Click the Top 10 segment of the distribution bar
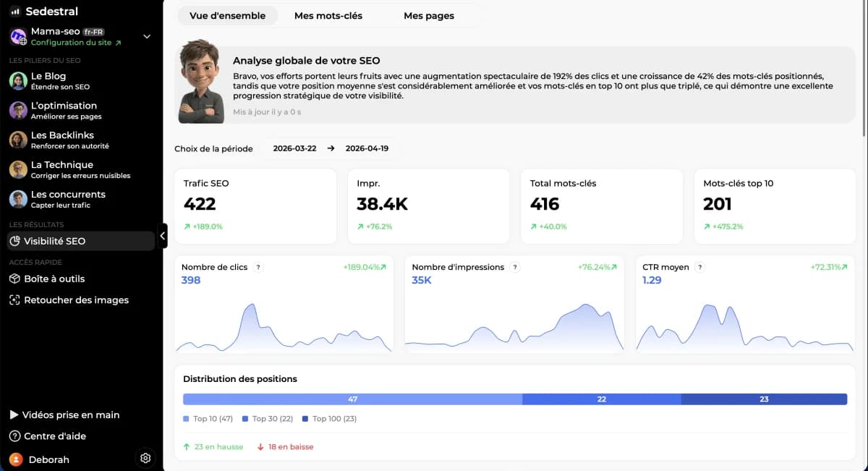The height and width of the screenshot is (471, 868). point(353,399)
